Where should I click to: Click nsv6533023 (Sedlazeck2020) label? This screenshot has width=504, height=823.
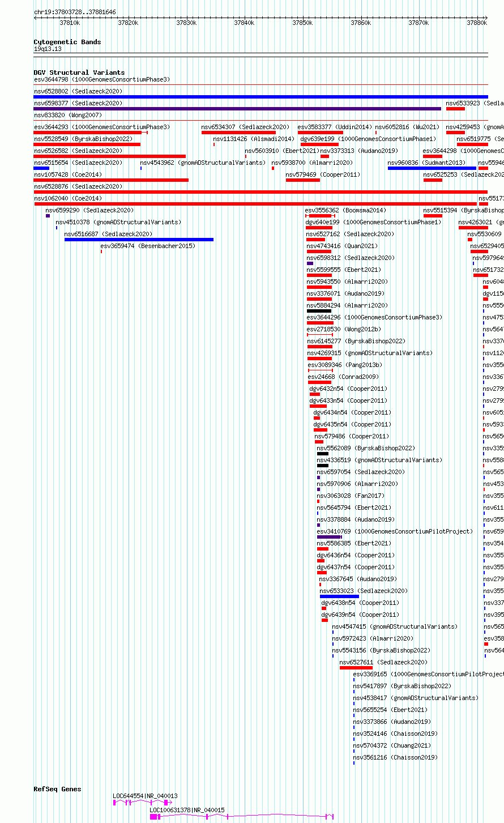coord(364,591)
